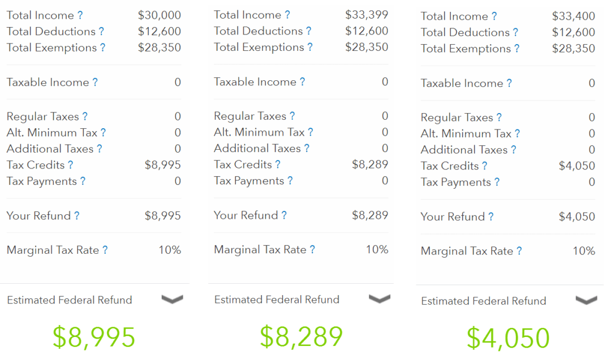Viewport: 611px width, 364px height.
Task: Open help for Total Income in first column
Action: point(80,15)
